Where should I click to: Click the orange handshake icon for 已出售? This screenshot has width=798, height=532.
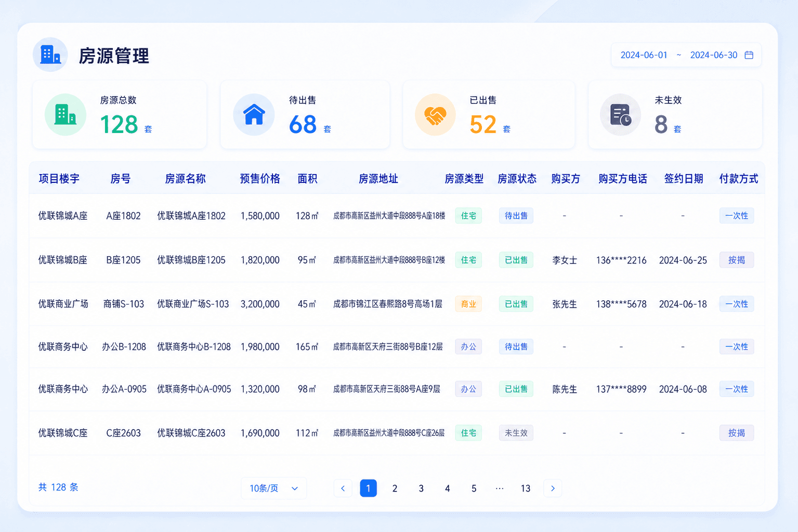(x=436, y=114)
